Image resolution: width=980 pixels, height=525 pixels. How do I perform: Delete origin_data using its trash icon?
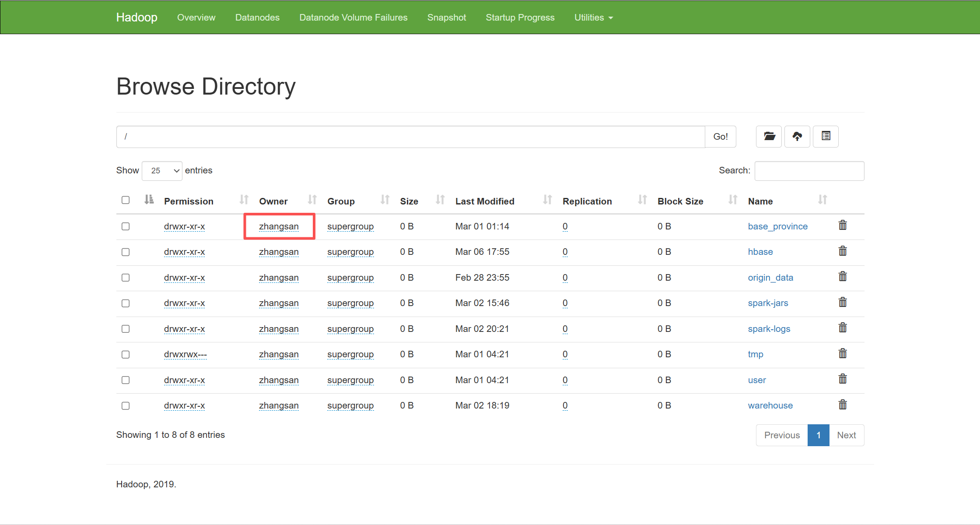[x=843, y=277]
